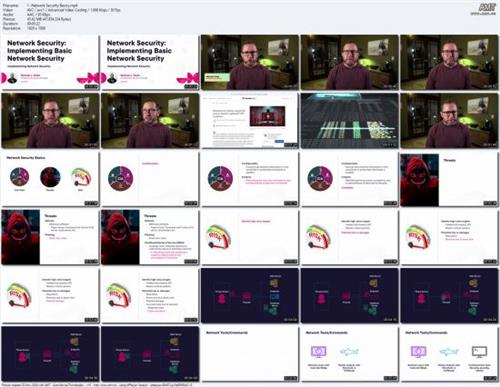Click the pink decorative shapes on the second title slide
The width and height of the screenshot is (500, 387).
pos(187,78)
